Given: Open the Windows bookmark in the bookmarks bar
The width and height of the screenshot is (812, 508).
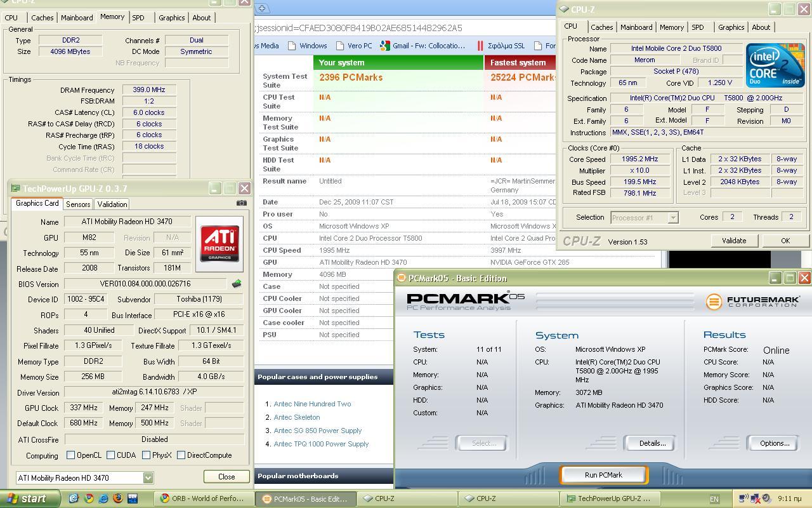Looking at the screenshot, I should click(307, 46).
